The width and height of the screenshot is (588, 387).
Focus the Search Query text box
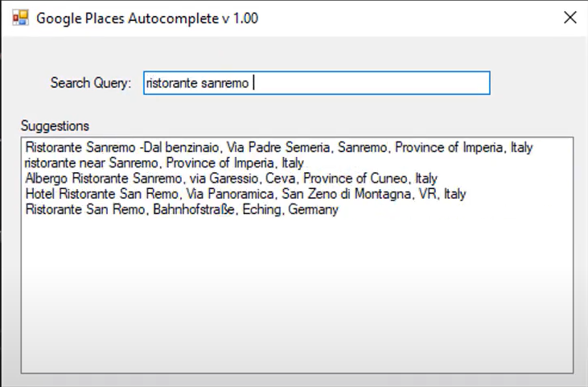click(x=316, y=83)
